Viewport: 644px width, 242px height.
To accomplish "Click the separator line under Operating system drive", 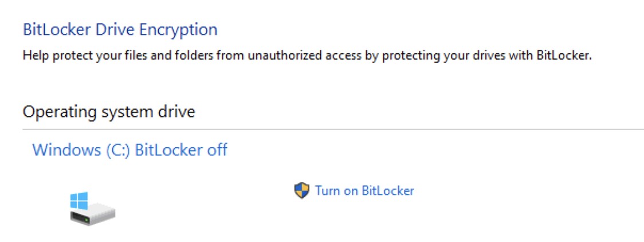I will [x=332, y=129].
